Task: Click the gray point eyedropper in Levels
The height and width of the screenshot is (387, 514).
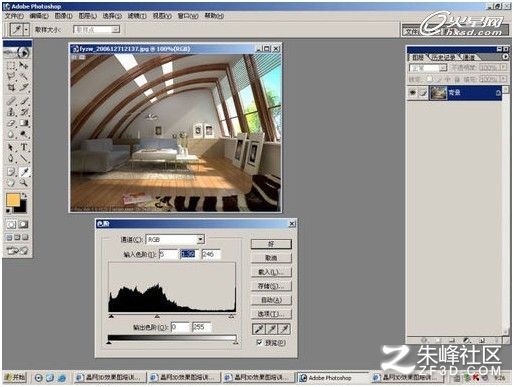Action: (272, 329)
